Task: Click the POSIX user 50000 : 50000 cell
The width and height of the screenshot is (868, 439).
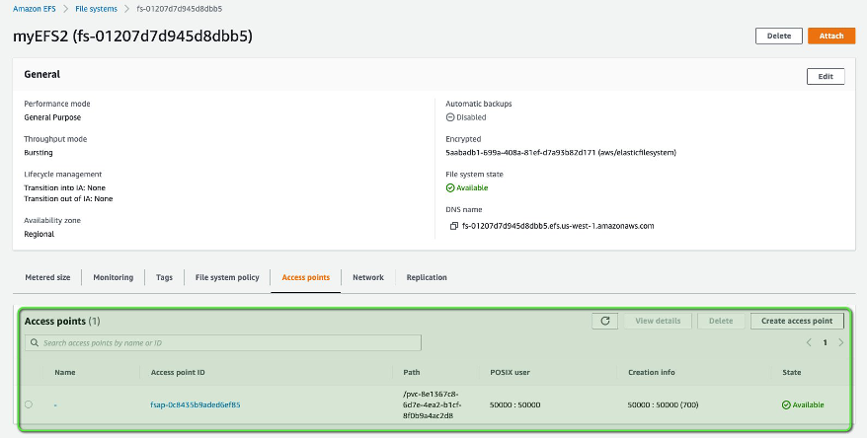Action: pos(514,405)
